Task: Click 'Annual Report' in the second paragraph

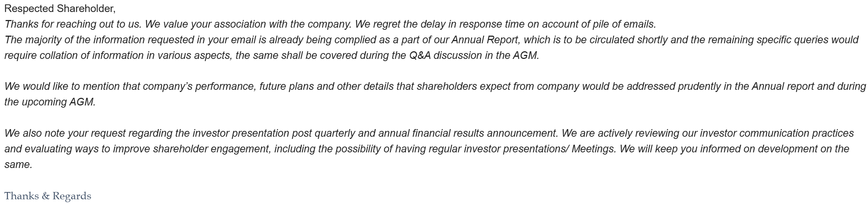Action: [x=485, y=40]
